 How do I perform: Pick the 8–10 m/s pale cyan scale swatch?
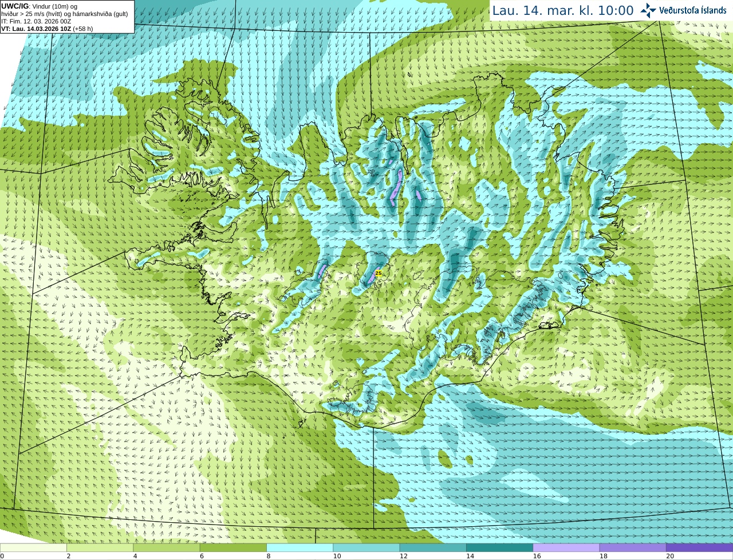pyautogui.click(x=299, y=547)
